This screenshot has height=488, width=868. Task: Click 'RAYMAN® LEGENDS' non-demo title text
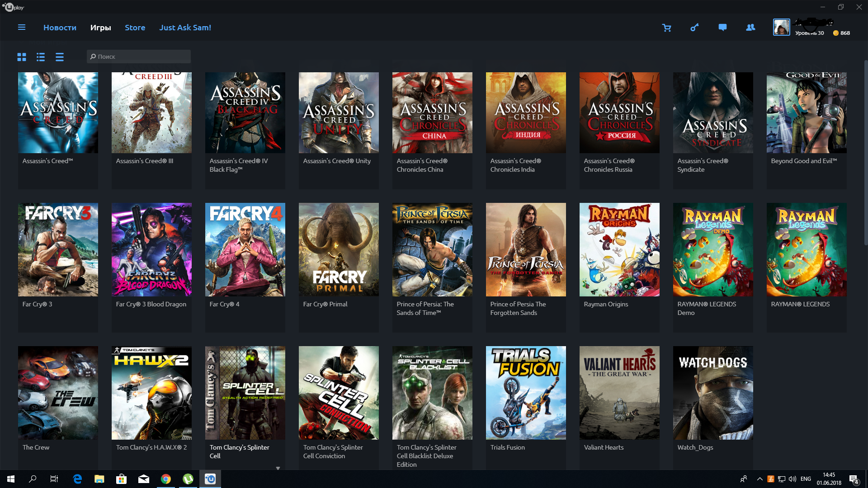(800, 304)
